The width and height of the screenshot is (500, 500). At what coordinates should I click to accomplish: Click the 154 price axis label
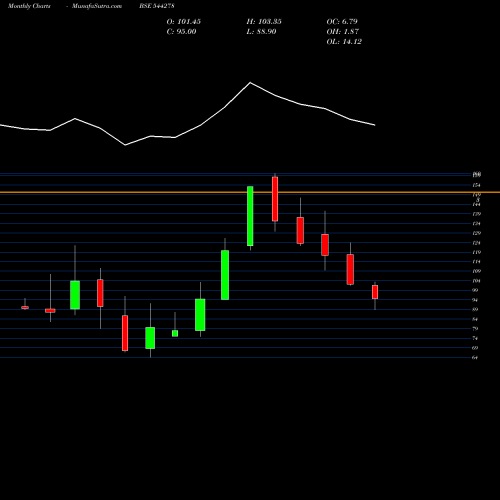[477, 185]
